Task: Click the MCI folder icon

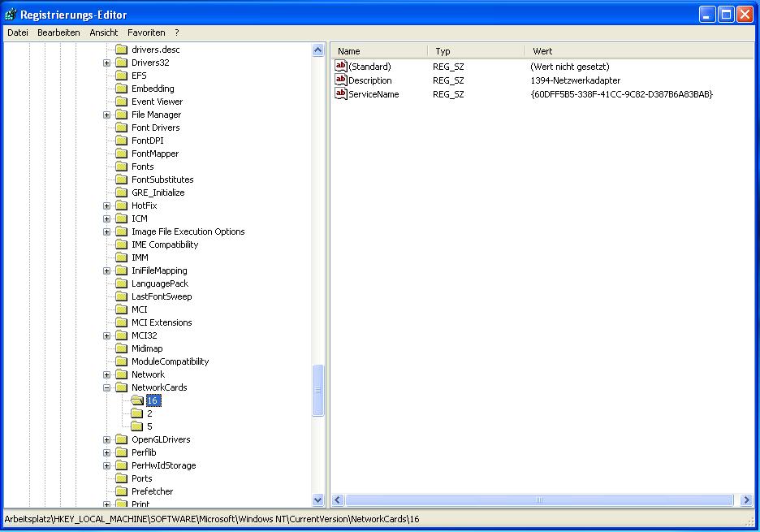Action: point(121,309)
